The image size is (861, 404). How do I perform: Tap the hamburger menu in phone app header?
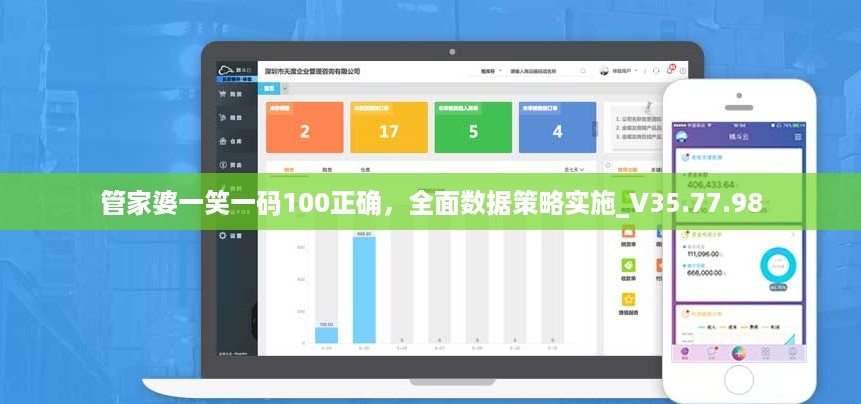tap(798, 137)
